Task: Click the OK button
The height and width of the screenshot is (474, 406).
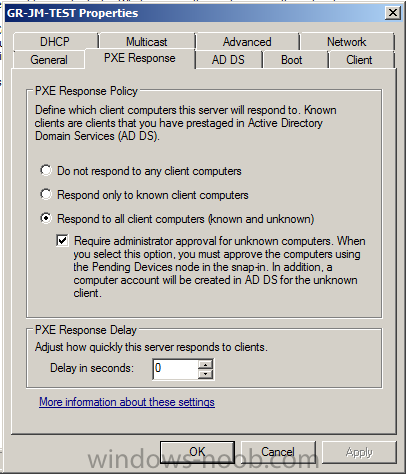Action: coord(197,452)
